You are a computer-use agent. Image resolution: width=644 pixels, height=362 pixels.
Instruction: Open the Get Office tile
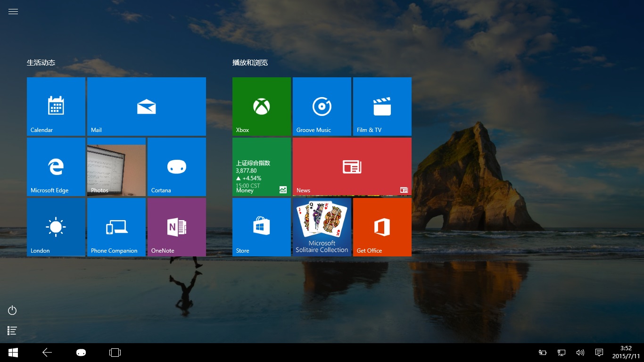[x=382, y=227]
